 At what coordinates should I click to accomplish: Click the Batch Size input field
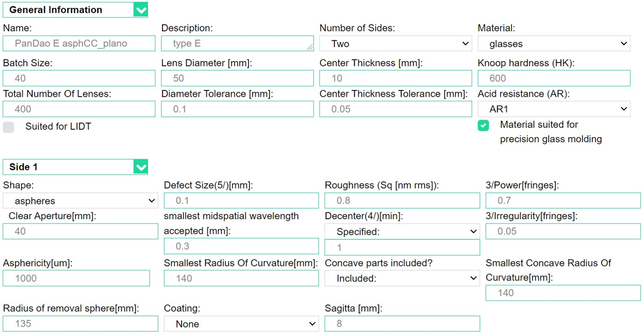79,78
